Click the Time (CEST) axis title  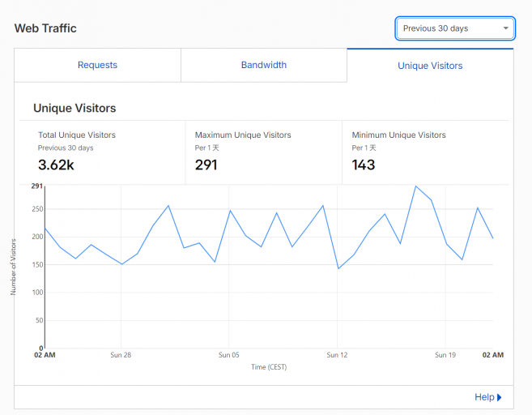click(269, 367)
